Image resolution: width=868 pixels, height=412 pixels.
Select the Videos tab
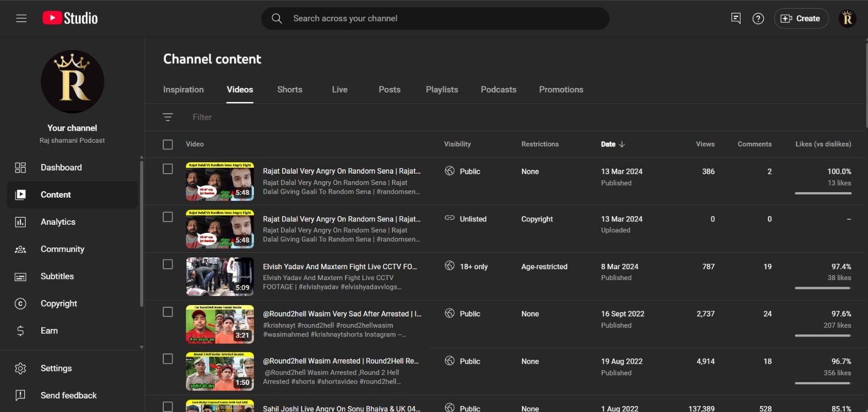pyautogui.click(x=240, y=90)
